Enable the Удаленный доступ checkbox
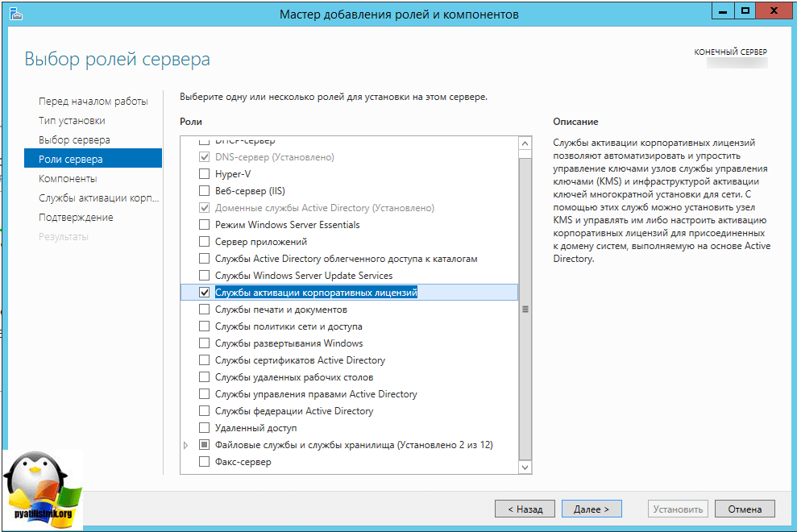Viewport: 797px width, 532px height. (205, 428)
